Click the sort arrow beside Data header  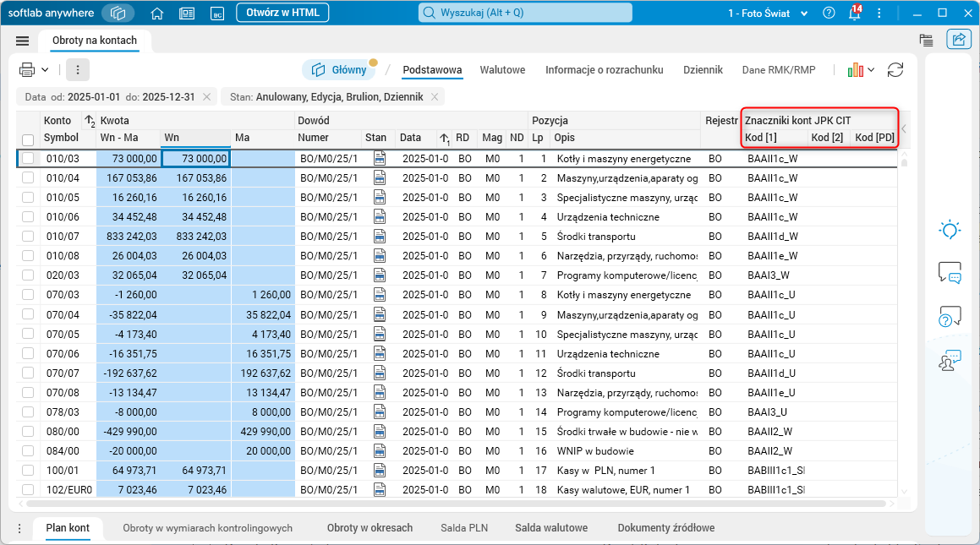pyautogui.click(x=444, y=138)
